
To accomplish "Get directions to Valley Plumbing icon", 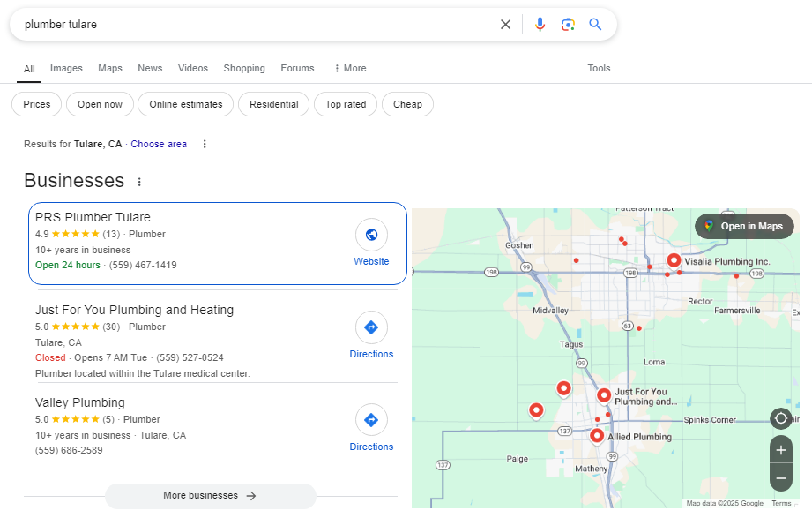I will coord(371,420).
